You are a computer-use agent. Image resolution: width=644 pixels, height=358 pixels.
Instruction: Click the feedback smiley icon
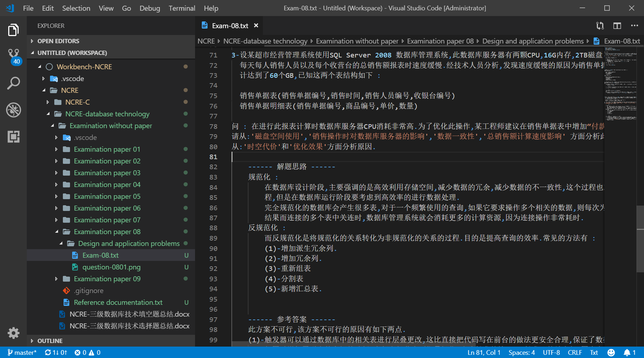tap(611, 353)
